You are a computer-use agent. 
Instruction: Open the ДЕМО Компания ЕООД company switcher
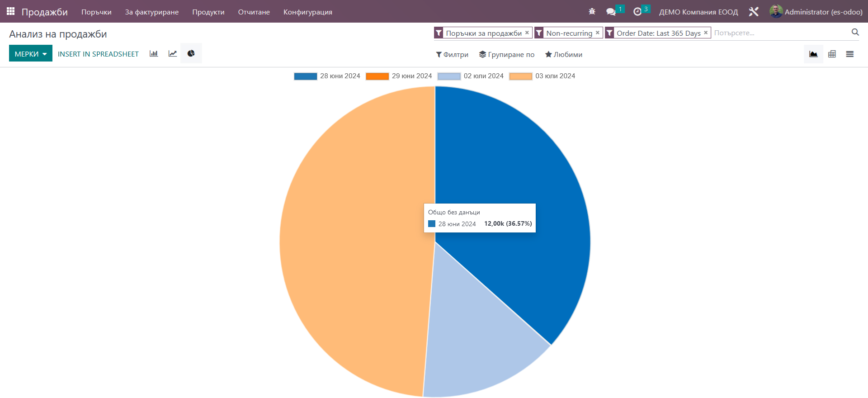[x=698, y=12]
